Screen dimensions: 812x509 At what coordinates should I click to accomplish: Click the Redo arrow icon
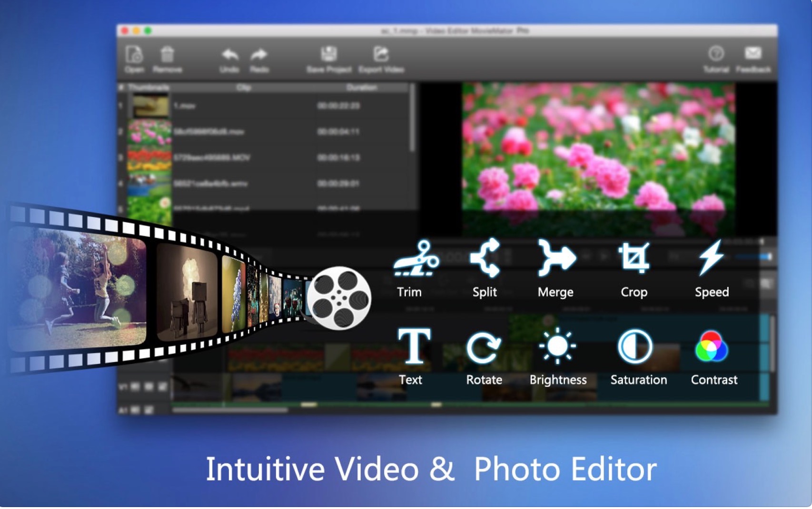(x=259, y=55)
